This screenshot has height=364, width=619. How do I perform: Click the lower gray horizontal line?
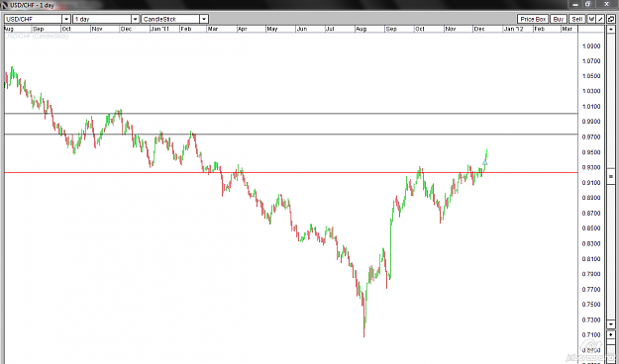(x=291, y=135)
